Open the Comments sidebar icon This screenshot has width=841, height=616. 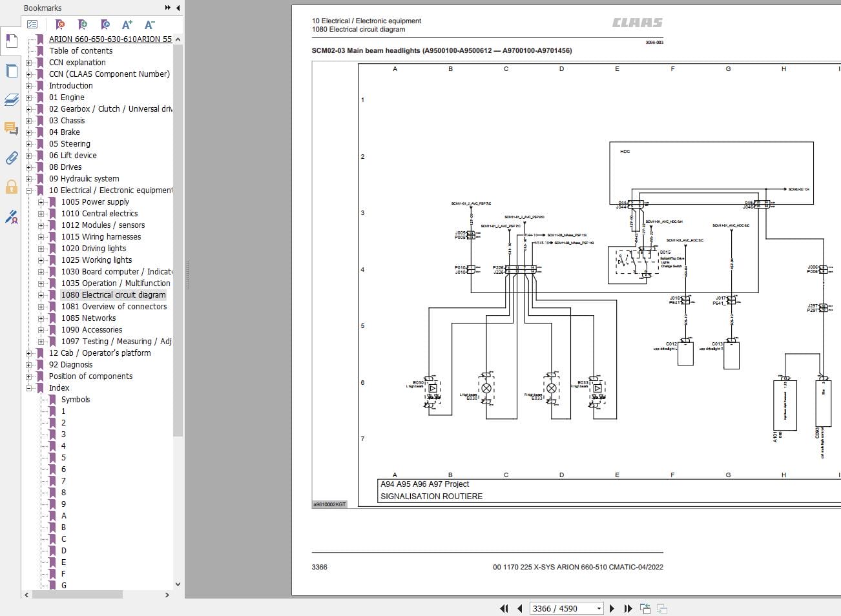click(11, 128)
